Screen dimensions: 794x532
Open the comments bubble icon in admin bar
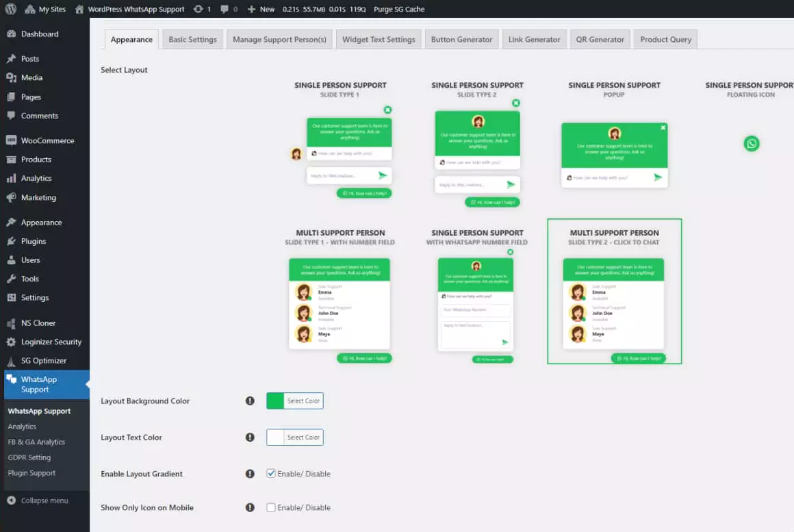[225, 9]
